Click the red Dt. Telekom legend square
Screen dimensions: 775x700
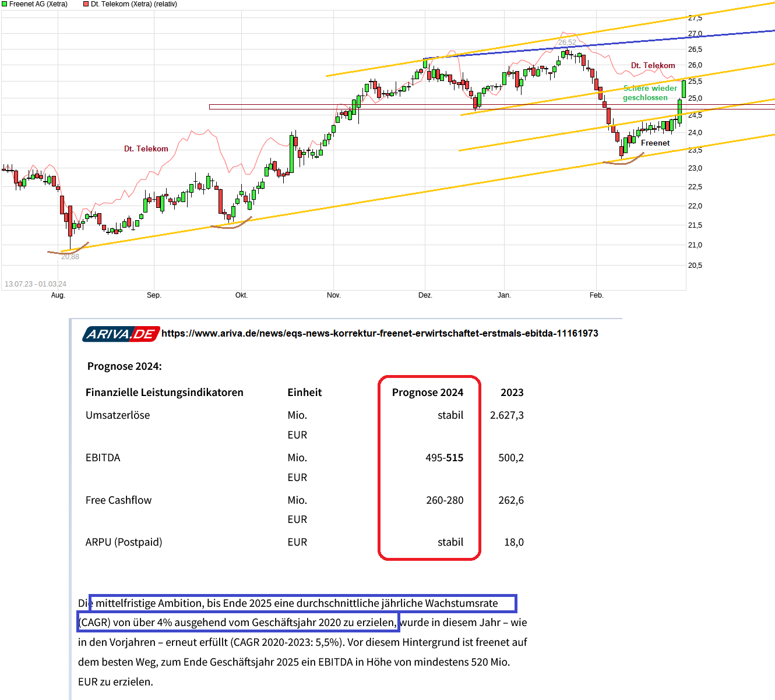point(86,4)
